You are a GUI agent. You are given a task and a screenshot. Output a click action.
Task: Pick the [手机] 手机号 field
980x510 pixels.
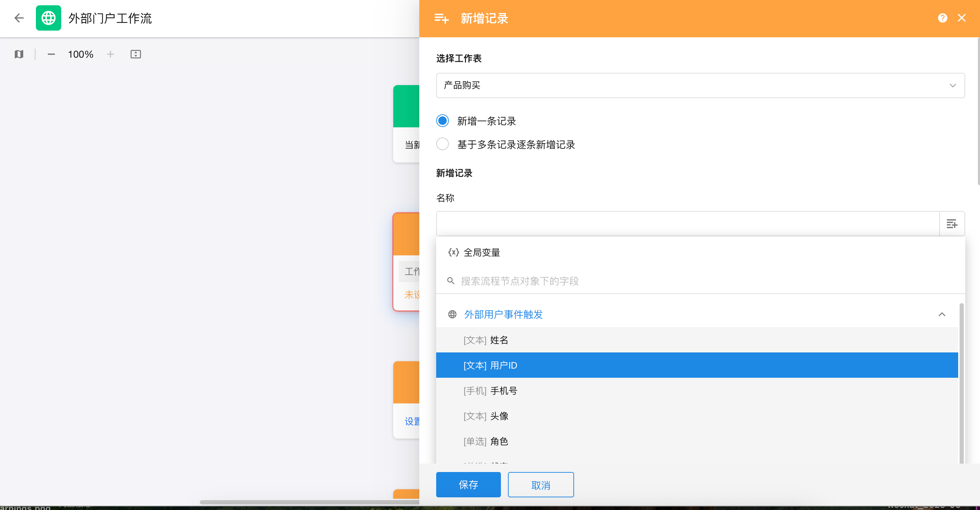490,390
